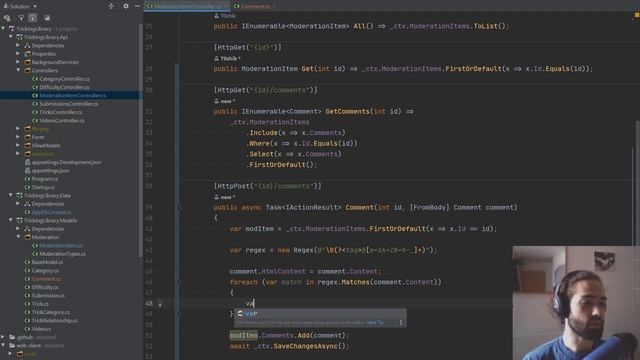Collapse the Moderation folder
640x360 pixels.
point(18,237)
